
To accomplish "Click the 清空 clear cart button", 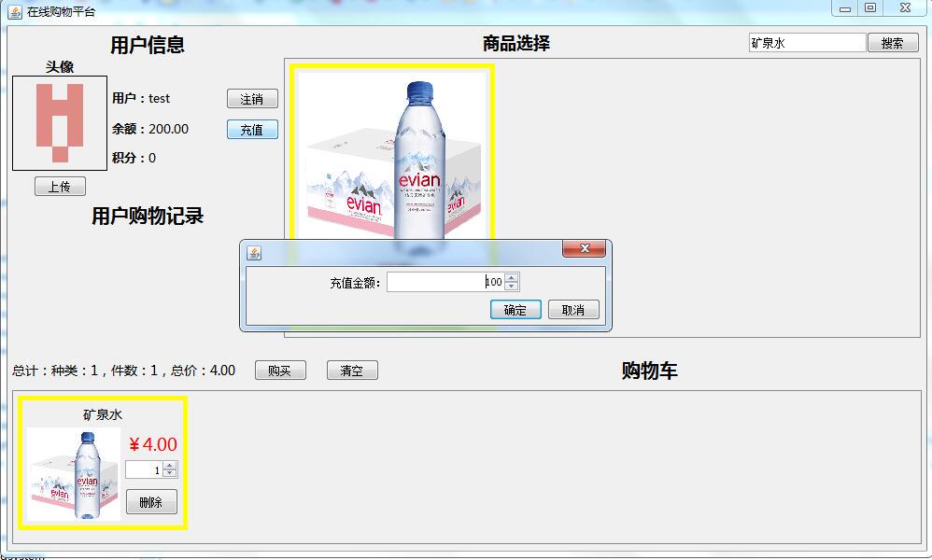I will pos(352,370).
